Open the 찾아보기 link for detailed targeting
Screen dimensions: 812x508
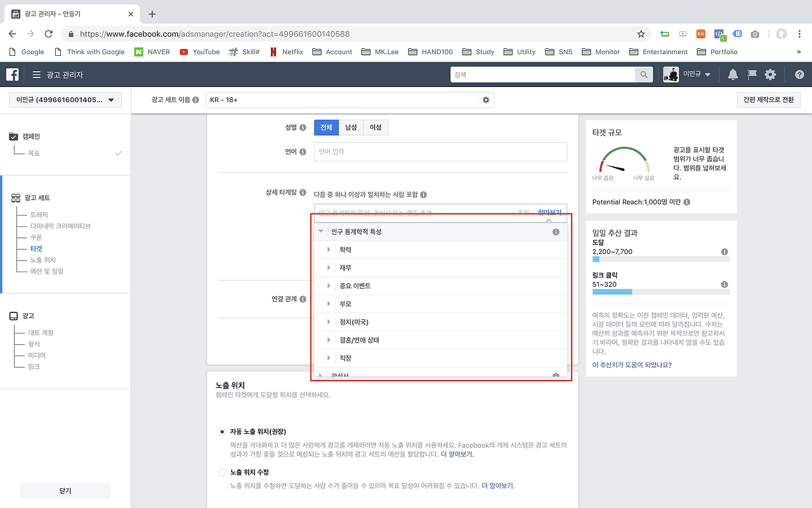(x=548, y=212)
